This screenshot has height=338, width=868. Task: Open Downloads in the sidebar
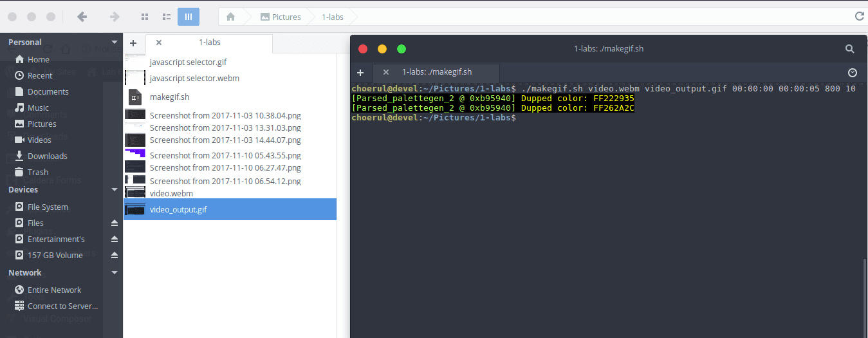tap(47, 156)
